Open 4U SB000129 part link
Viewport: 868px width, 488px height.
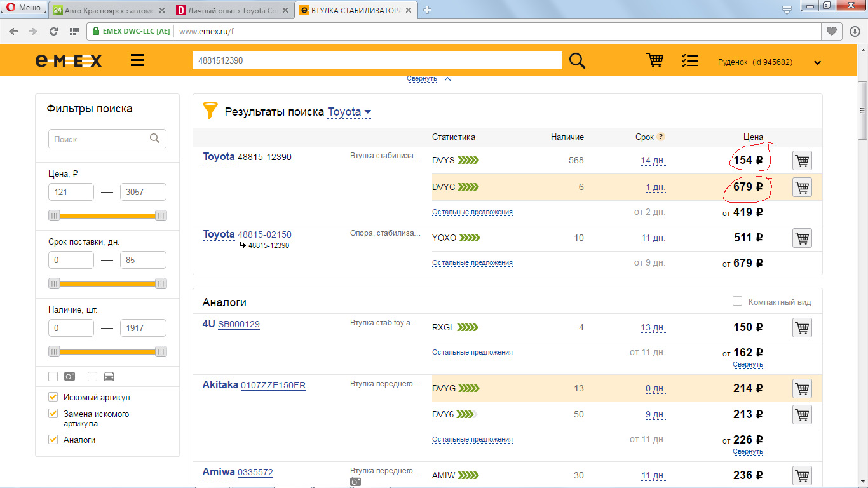pyautogui.click(x=238, y=325)
